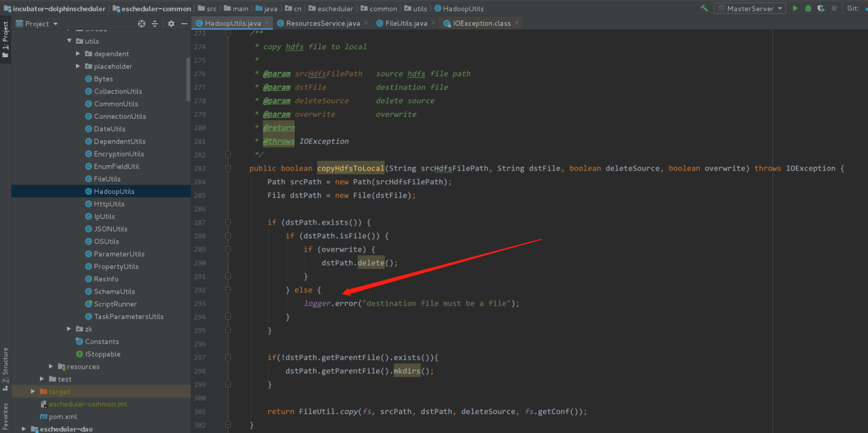Toggle the Favorites tool window button
868x433 pixels.
[x=5, y=417]
